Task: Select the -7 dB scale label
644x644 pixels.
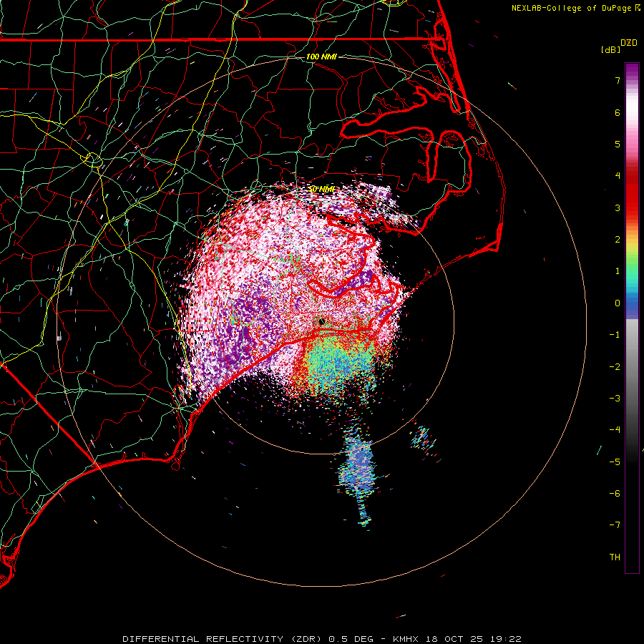Action: [615, 525]
